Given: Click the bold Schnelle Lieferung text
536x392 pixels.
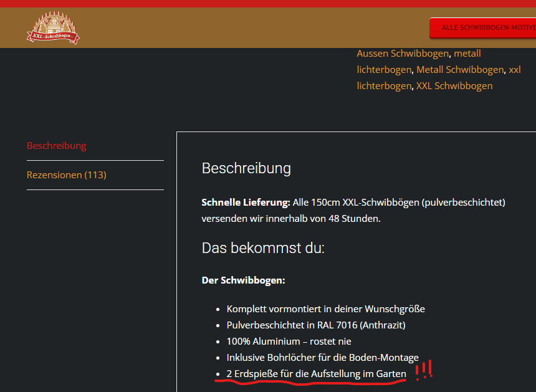Looking at the screenshot, I should coord(246,203).
